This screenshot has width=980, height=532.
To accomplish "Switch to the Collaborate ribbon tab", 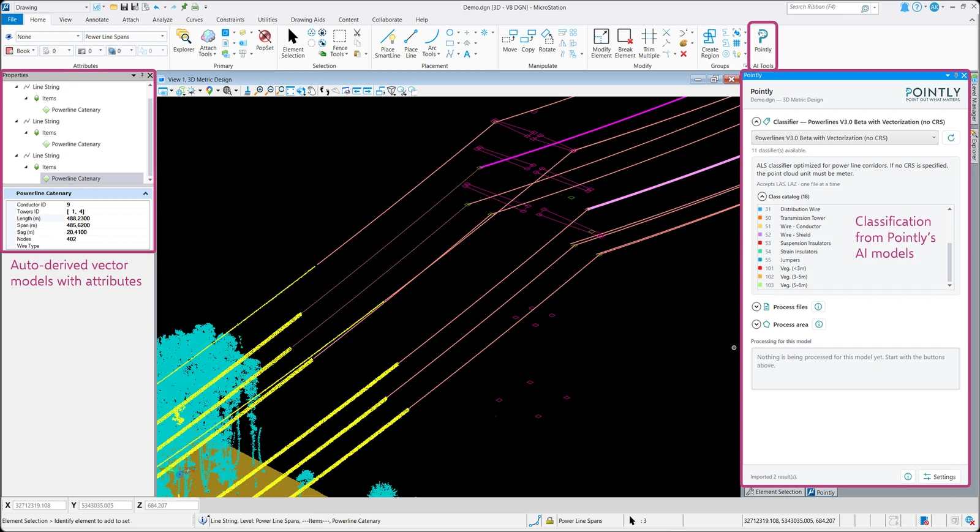I will (x=387, y=20).
